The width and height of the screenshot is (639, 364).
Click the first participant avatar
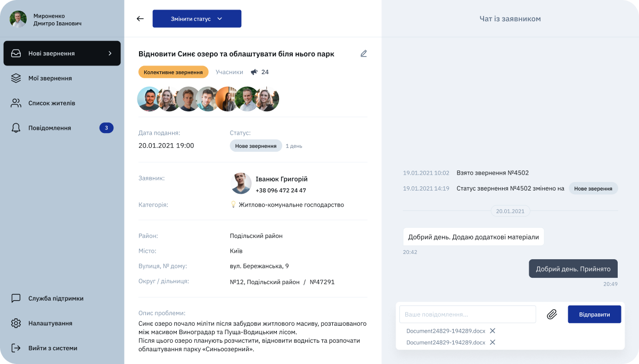(x=149, y=99)
